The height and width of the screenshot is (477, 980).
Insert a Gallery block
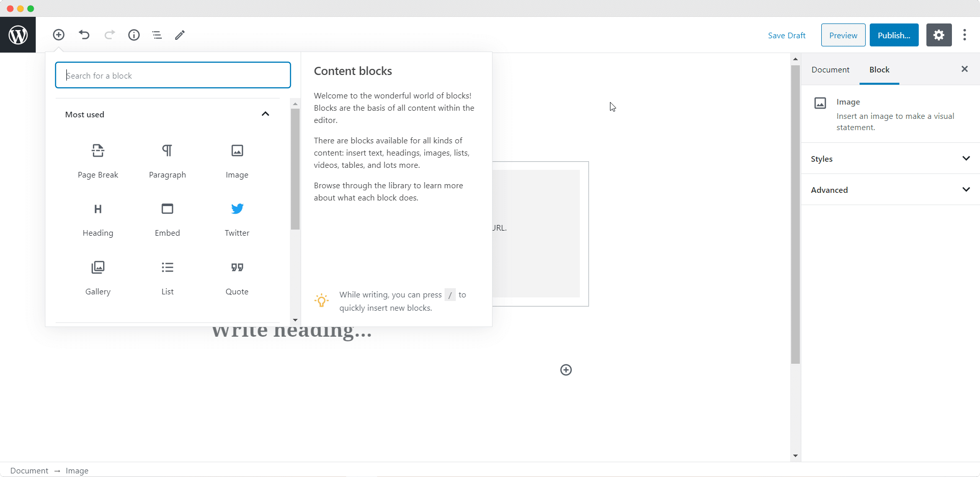coord(97,278)
